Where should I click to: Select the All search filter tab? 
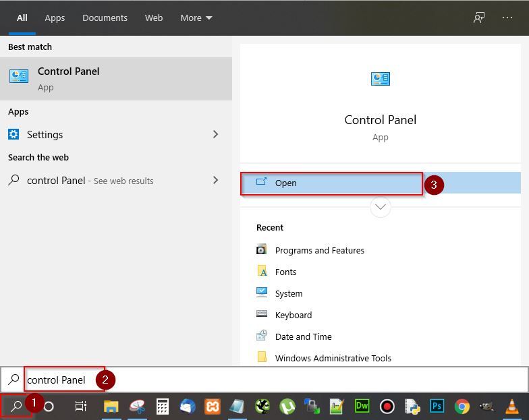point(22,18)
